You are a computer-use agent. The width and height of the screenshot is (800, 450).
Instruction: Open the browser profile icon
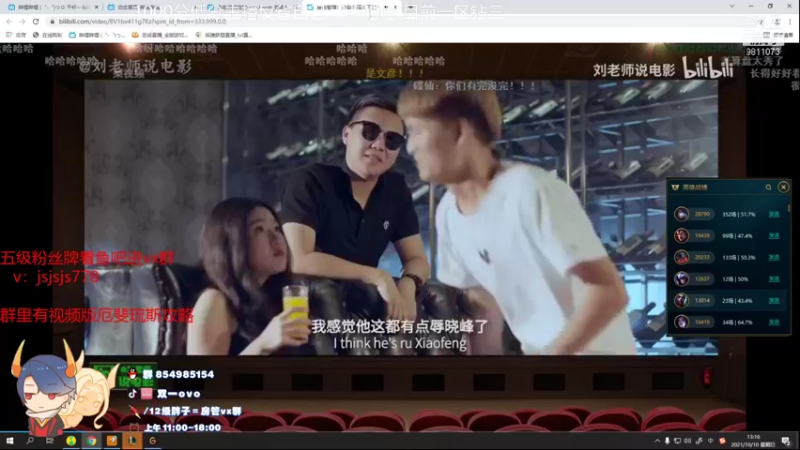coord(777,21)
